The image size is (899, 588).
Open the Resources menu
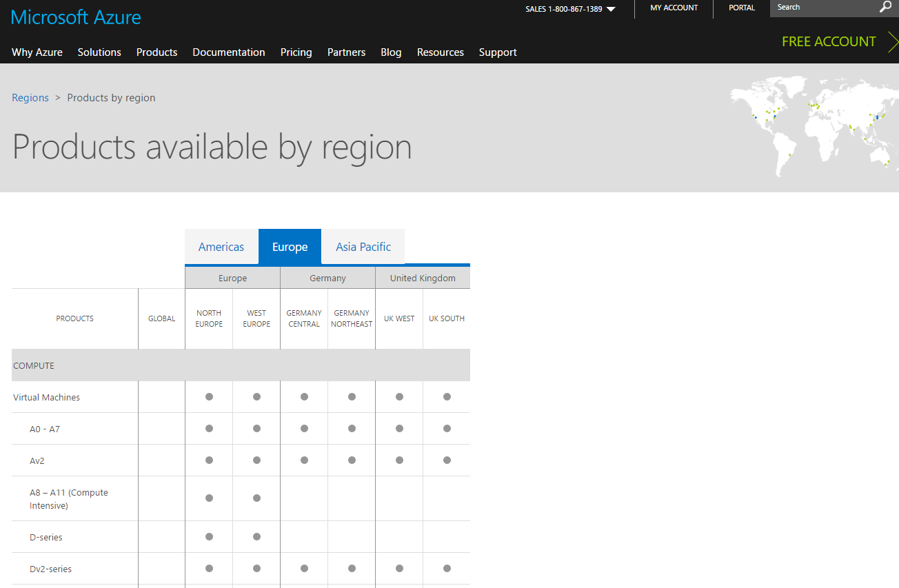click(440, 52)
